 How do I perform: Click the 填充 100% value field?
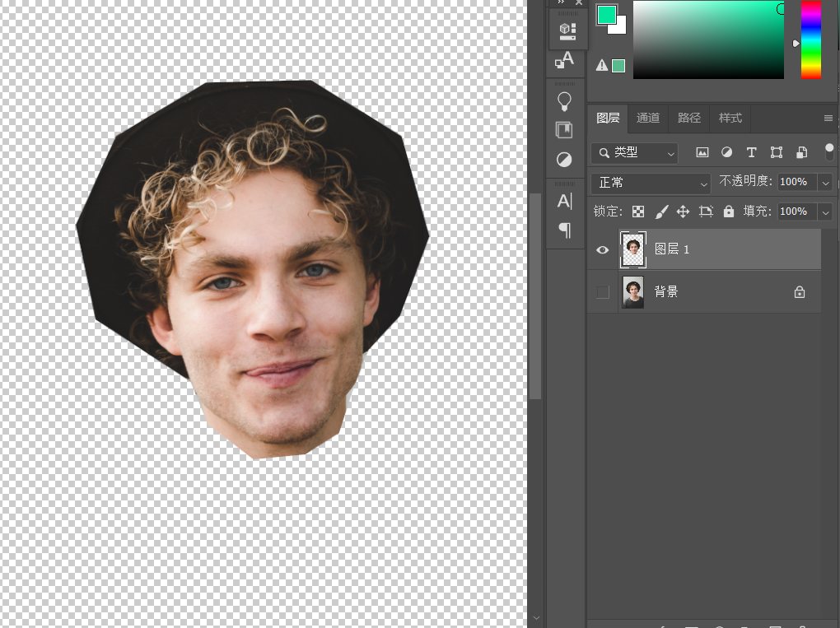click(797, 212)
